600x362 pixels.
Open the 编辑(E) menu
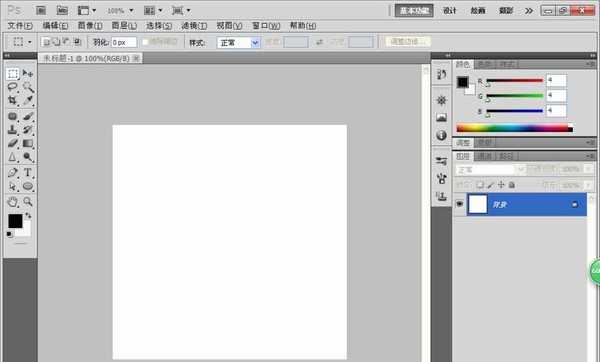[55, 26]
